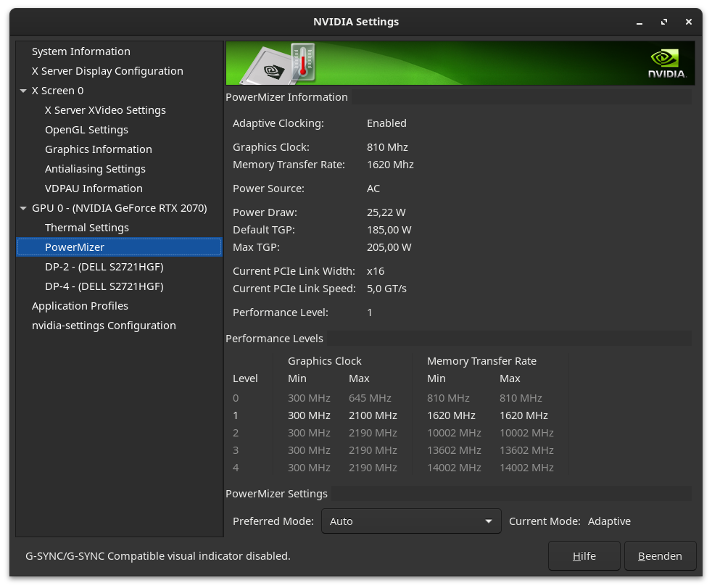Click the x16 PCIe Link Width value
Viewport: 712px width, 588px height.
coord(376,271)
